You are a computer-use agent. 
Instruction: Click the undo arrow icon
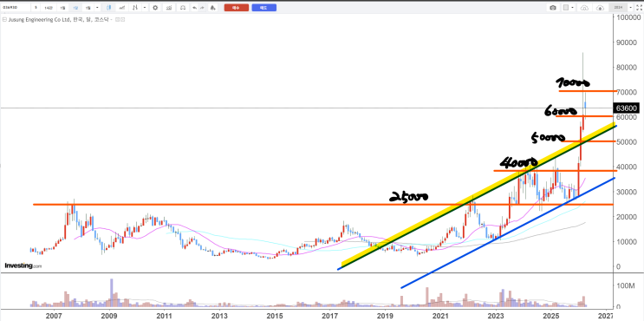(195, 8)
